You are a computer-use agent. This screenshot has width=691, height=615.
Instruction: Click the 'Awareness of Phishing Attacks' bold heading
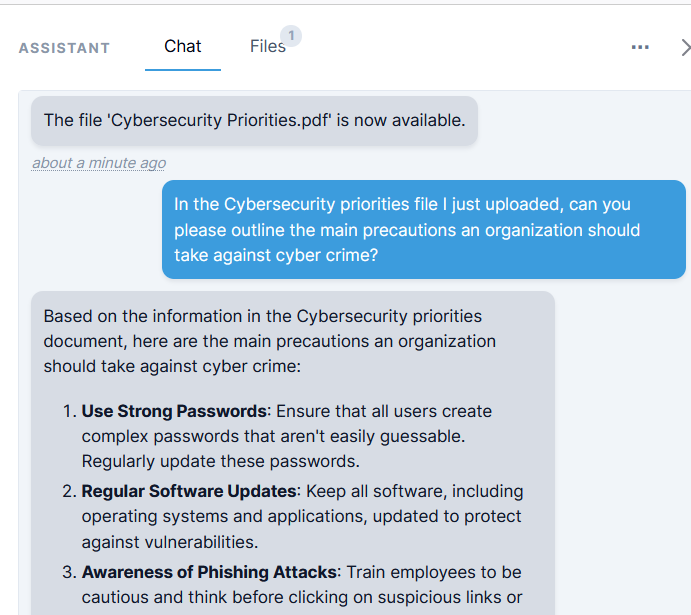(x=208, y=572)
